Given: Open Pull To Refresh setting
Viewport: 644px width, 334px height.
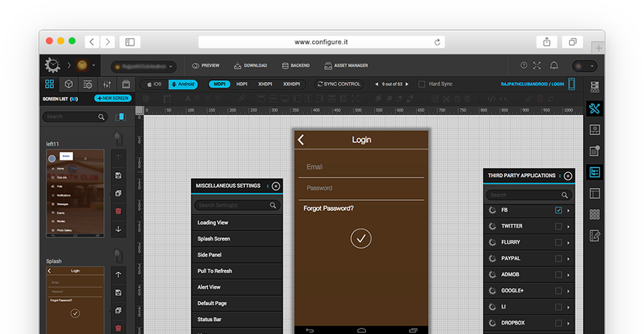Looking at the screenshot, I should 237,271.
